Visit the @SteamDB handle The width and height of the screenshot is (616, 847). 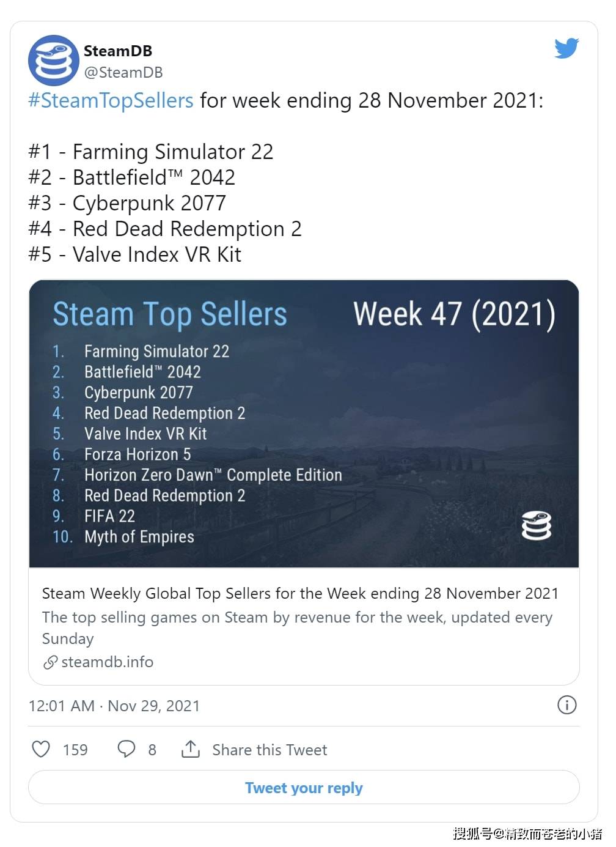click(123, 72)
